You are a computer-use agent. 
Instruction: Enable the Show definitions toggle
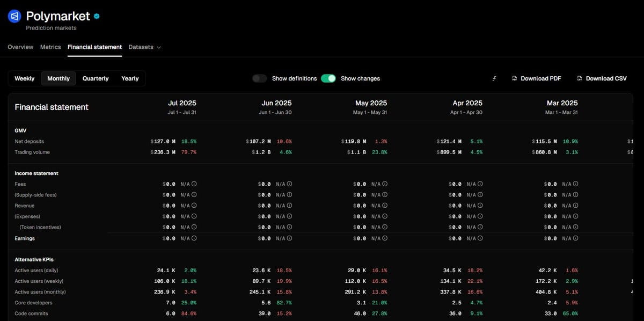coord(260,78)
